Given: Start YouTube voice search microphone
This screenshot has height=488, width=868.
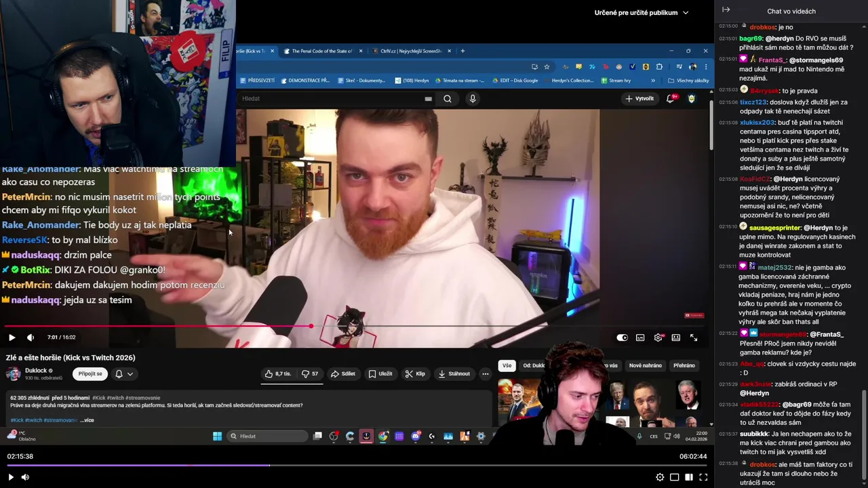Looking at the screenshot, I should (473, 98).
